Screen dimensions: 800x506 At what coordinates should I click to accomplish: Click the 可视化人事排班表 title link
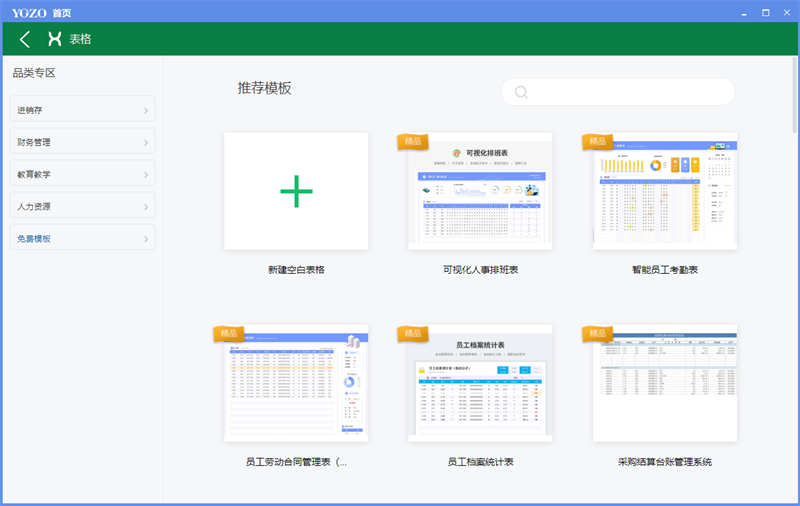click(x=480, y=270)
